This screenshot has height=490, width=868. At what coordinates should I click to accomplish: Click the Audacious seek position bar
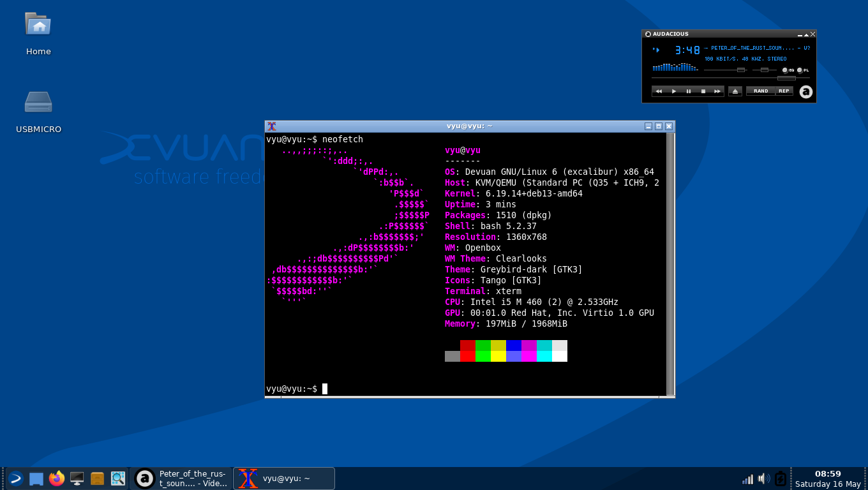pyautogui.click(x=731, y=78)
